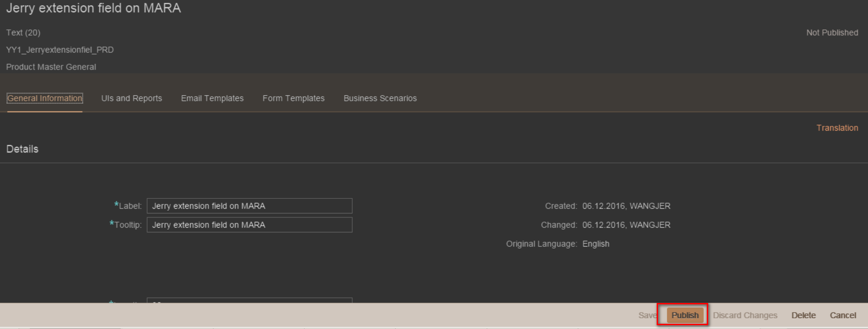Screen dimensions: 868x329
Task: Click the Text (20) type label
Action: [x=23, y=33]
